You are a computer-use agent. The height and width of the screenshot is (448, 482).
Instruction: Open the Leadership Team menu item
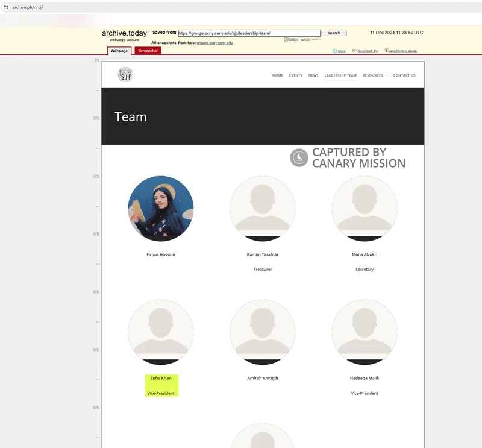click(x=340, y=75)
